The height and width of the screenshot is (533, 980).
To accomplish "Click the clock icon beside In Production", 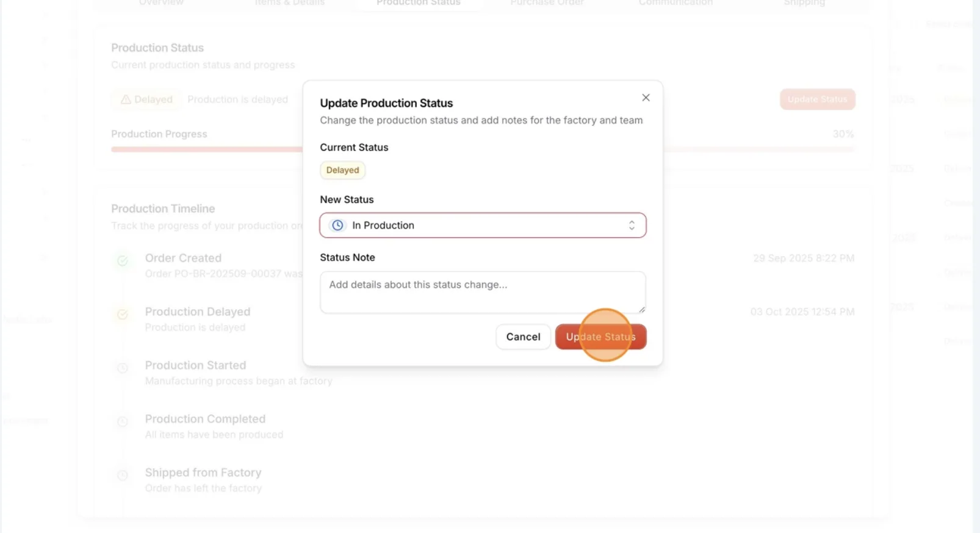I will coord(337,225).
